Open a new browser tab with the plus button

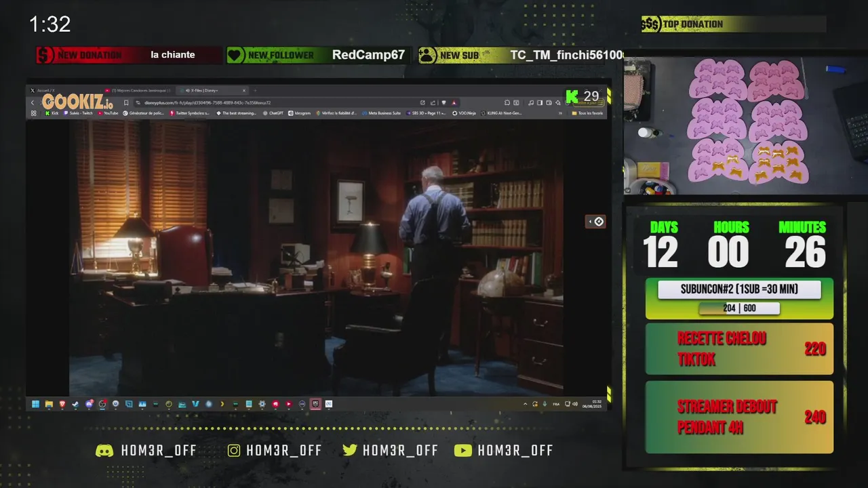255,90
